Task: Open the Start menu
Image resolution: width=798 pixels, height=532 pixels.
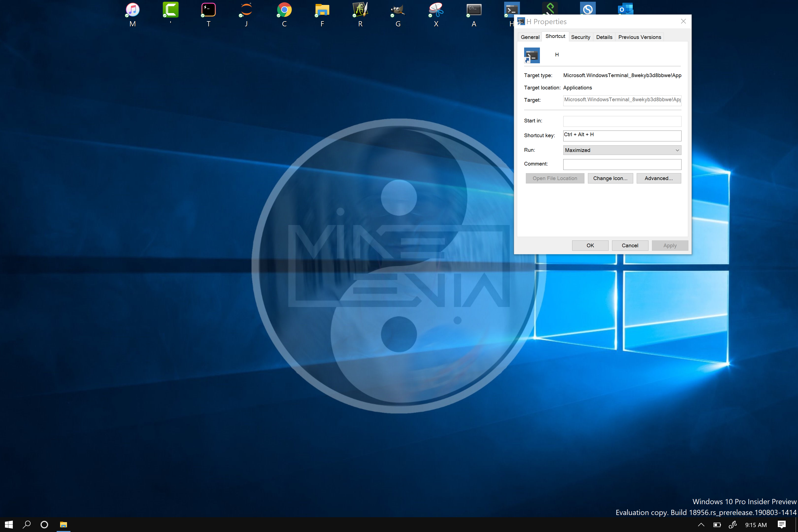Action: point(8,525)
